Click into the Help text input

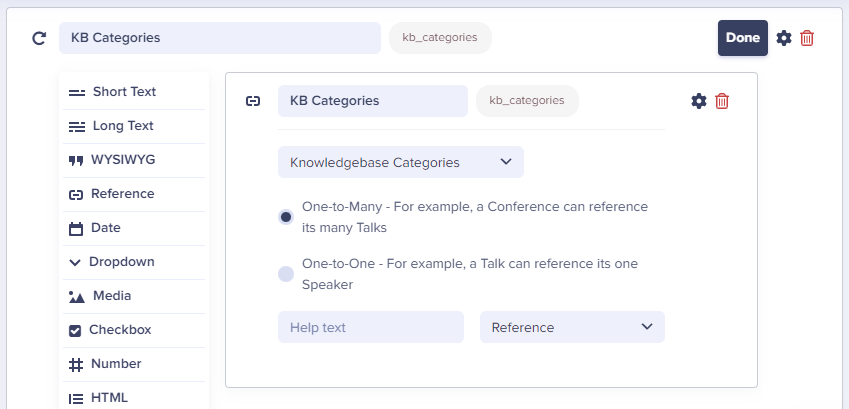click(371, 327)
